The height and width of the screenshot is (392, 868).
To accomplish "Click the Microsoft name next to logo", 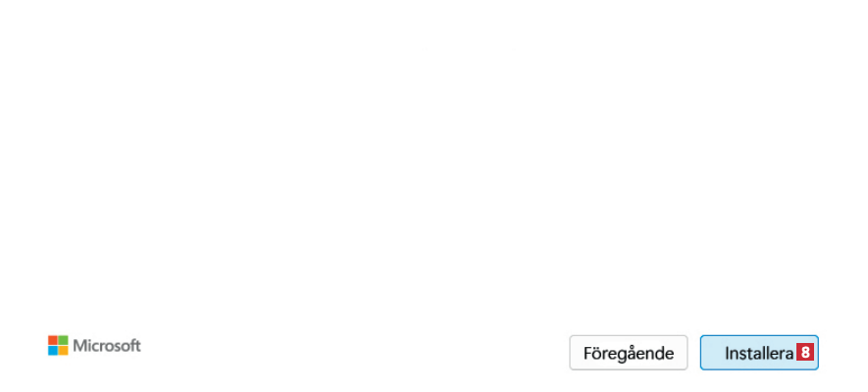I will pyautogui.click(x=107, y=346).
